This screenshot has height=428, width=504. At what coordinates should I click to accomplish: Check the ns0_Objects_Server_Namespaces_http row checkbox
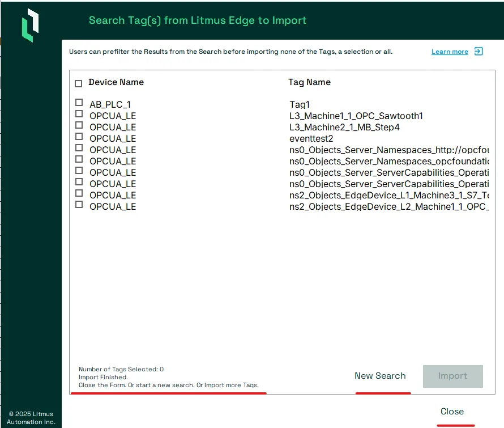click(x=79, y=148)
